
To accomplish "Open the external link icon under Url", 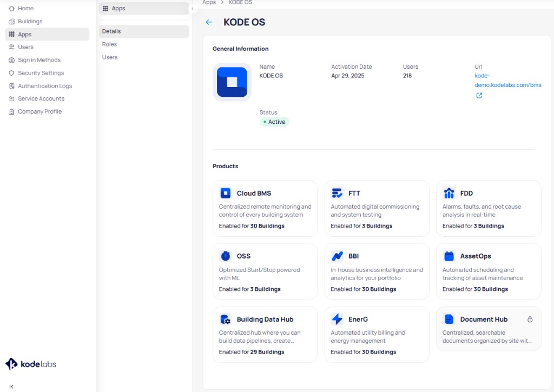I will click(479, 95).
